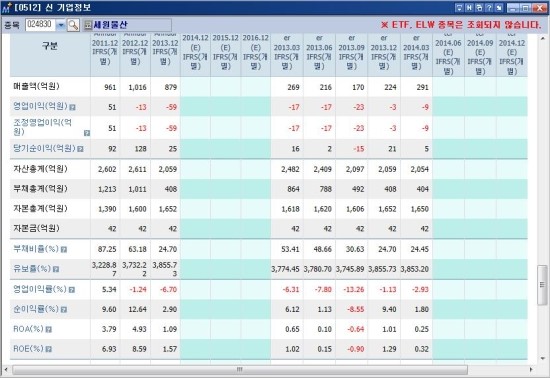Open help icon beside 영업이익률(%)

(72, 290)
